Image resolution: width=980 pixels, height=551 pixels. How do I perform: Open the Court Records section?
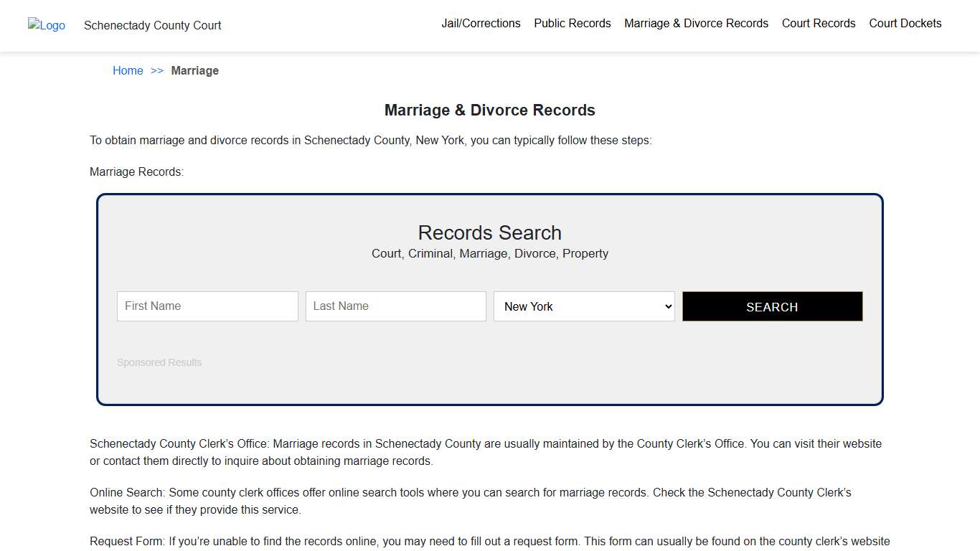(818, 23)
